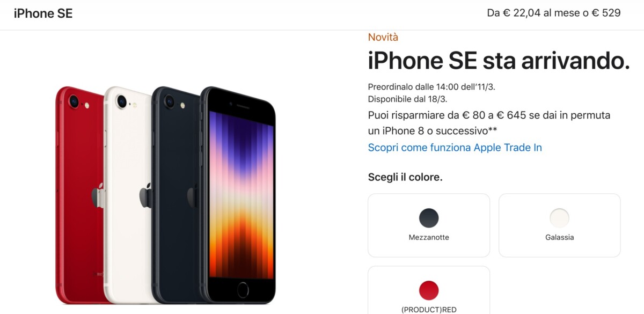Open the Scopri come funziona Apple Trade In link

455,148
